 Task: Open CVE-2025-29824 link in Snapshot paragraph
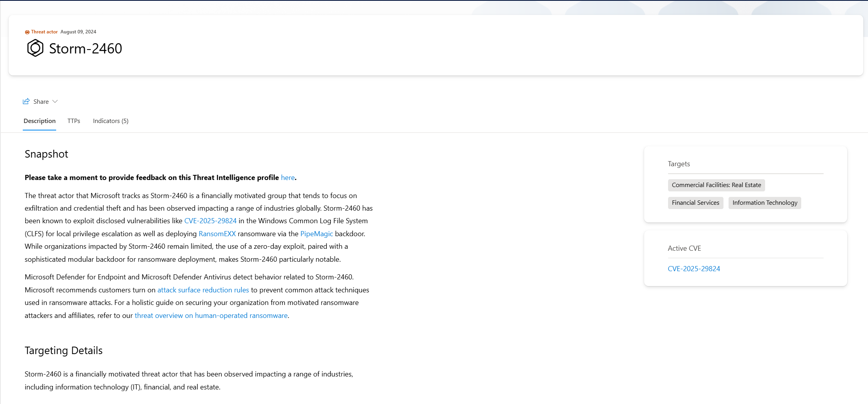[x=210, y=221]
